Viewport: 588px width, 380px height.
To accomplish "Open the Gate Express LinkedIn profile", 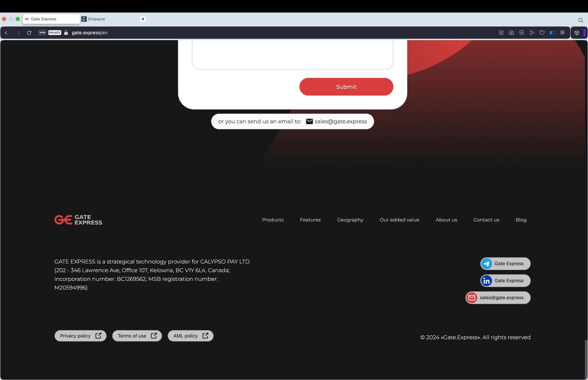I will pos(505,280).
